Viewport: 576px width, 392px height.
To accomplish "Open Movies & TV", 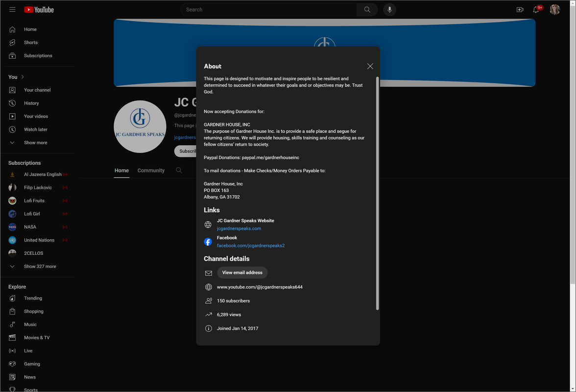I will (37, 338).
